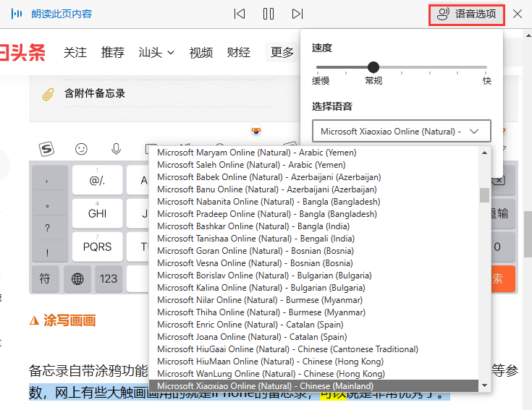The image size is (532, 410).
Task: Skip to previous paragraph
Action: [240, 14]
